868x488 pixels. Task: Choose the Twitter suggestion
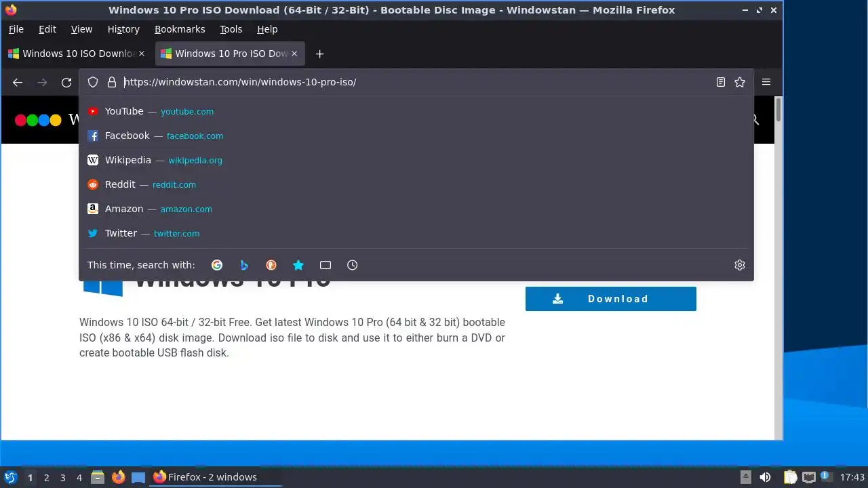pos(416,233)
